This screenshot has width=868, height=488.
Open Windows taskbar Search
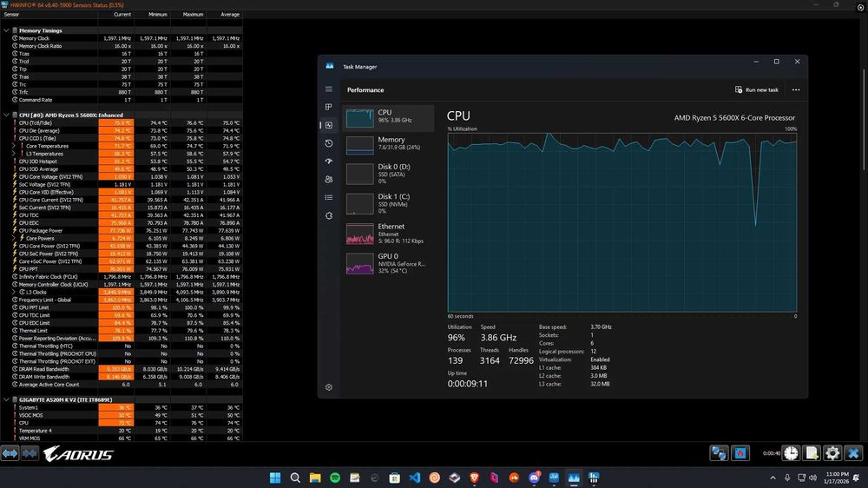[x=295, y=478]
